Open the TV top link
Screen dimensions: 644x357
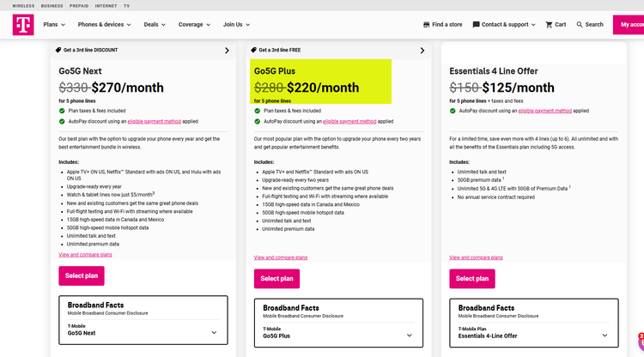pyautogui.click(x=126, y=6)
